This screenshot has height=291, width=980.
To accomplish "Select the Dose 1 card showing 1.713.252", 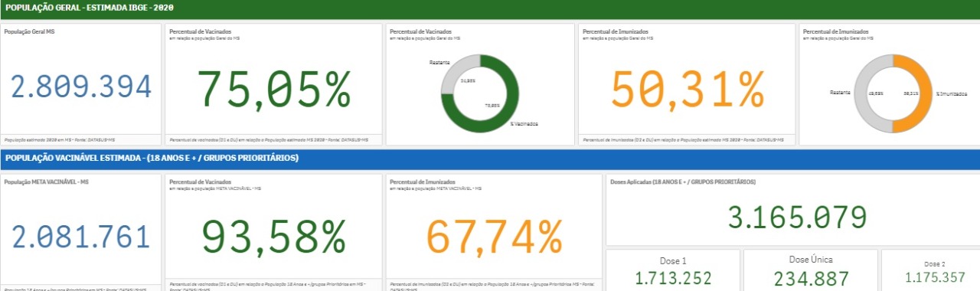I will click(x=673, y=270).
